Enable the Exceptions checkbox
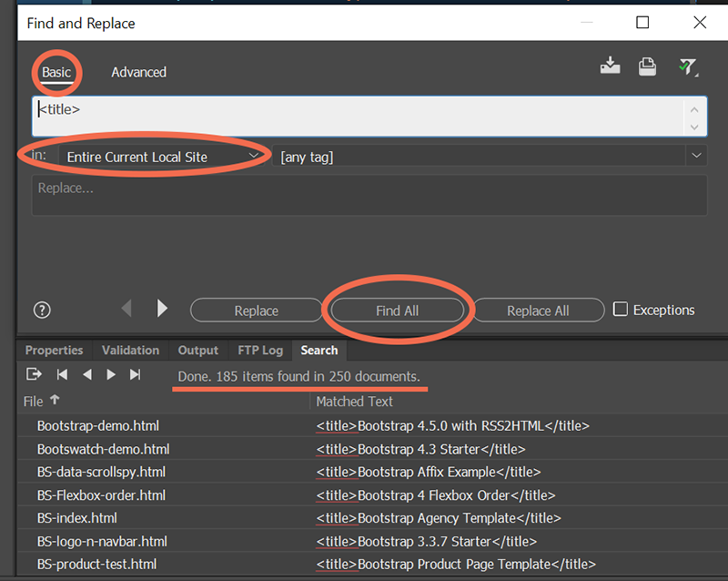Screen dimensions: 728x581 (620, 310)
